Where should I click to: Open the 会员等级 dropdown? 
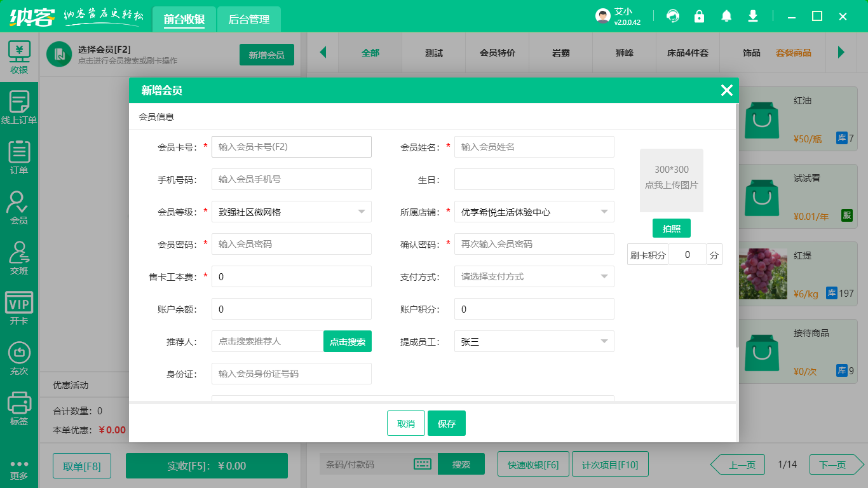(291, 212)
